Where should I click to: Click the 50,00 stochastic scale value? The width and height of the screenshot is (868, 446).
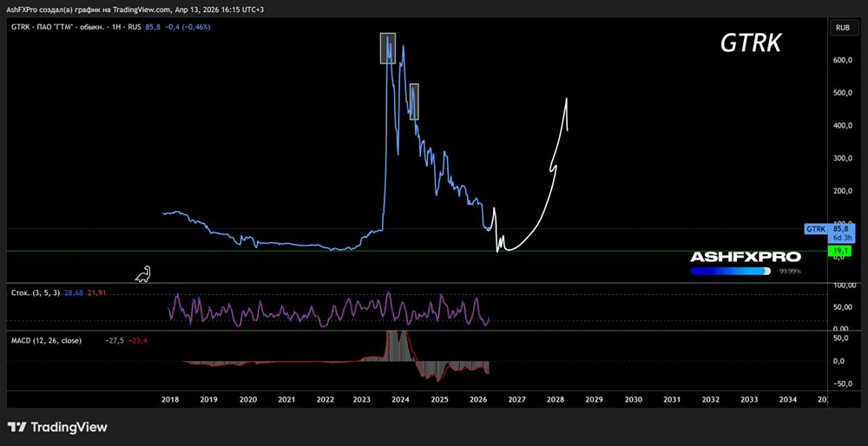click(842, 306)
